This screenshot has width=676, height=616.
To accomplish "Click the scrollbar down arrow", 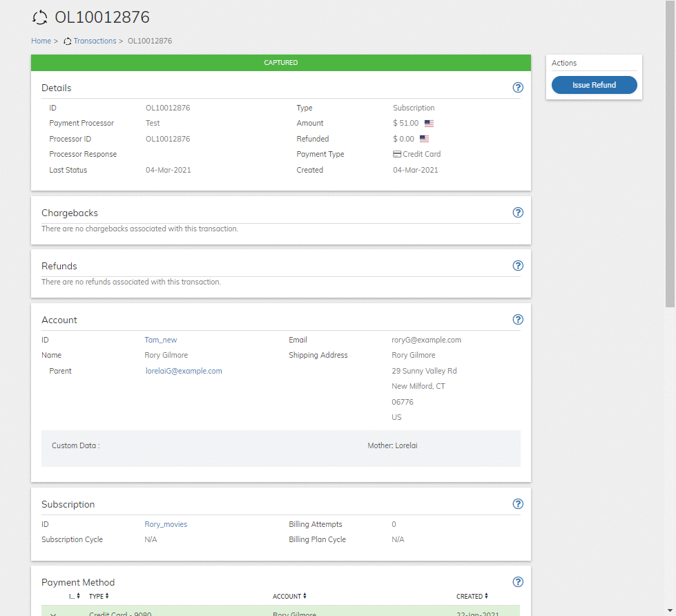I will tap(670, 610).
